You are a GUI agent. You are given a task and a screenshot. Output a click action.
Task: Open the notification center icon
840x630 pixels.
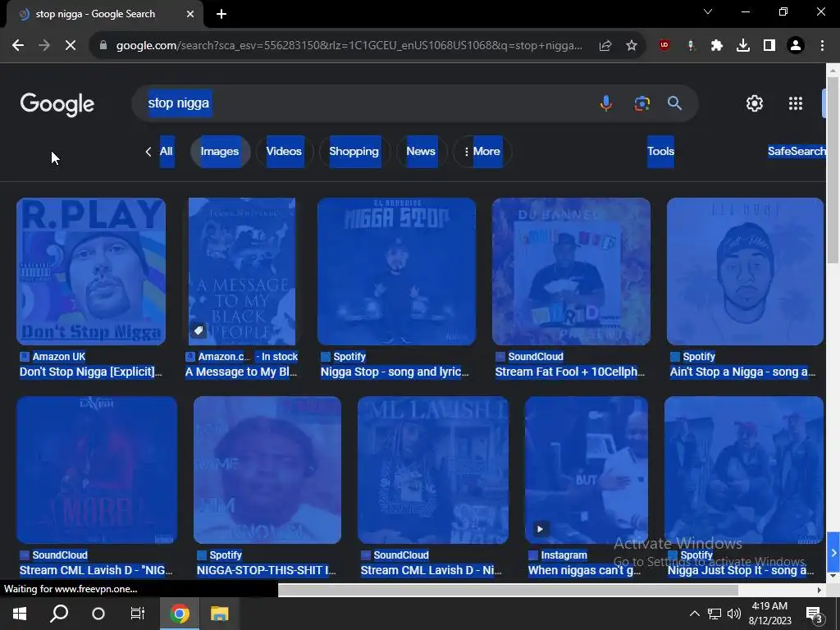coord(815,614)
